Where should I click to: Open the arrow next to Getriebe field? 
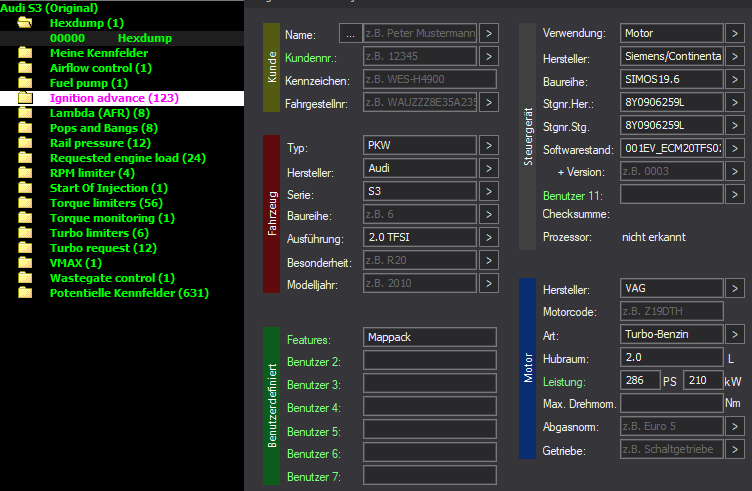click(734, 449)
